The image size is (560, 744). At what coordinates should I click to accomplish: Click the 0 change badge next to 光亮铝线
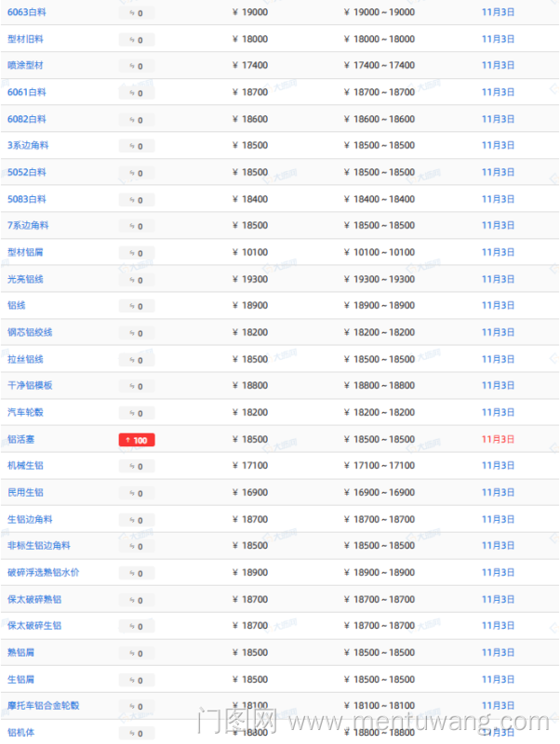click(137, 280)
